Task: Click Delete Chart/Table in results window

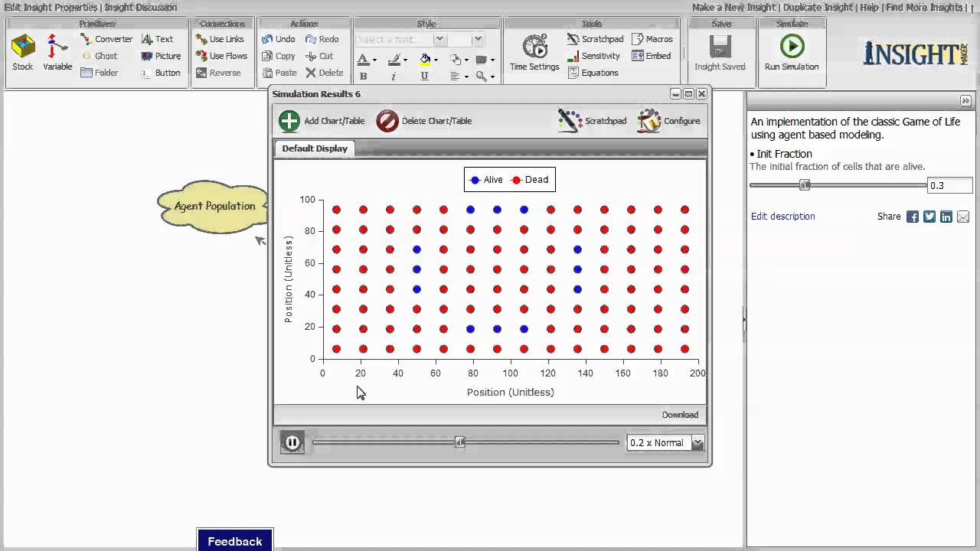Action: tap(424, 121)
